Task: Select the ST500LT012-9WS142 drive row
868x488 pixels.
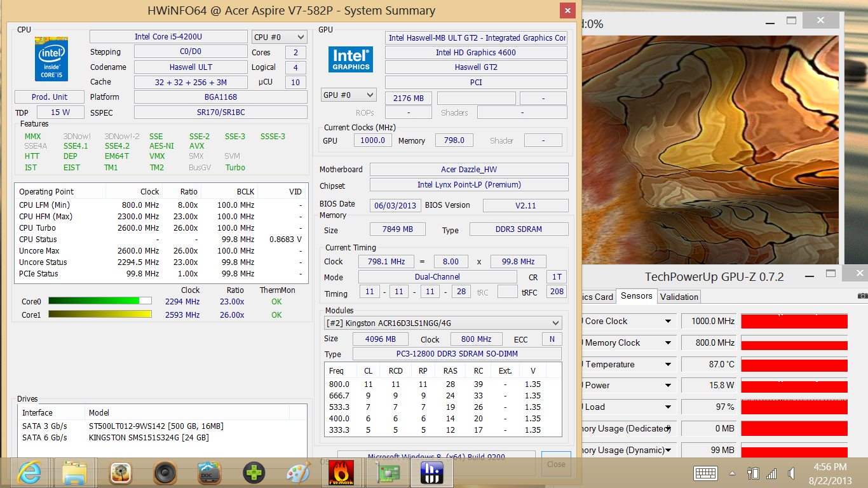Action: 161,426
